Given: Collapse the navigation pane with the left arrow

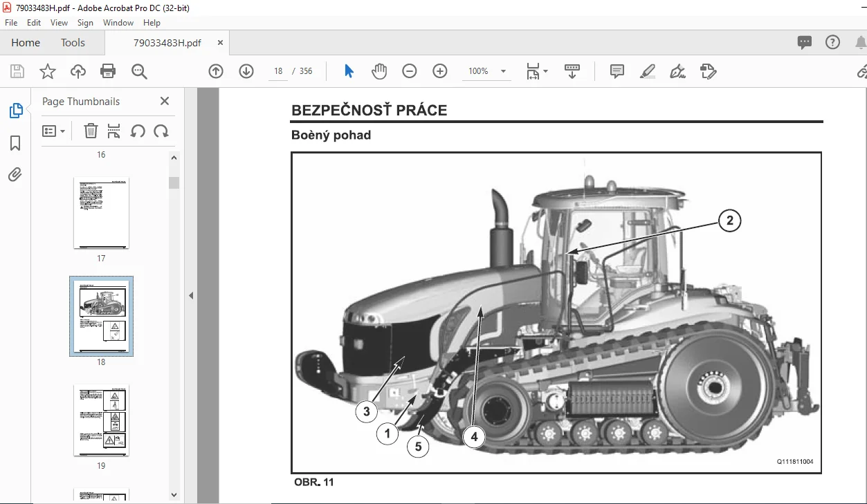Looking at the screenshot, I should 191,296.
